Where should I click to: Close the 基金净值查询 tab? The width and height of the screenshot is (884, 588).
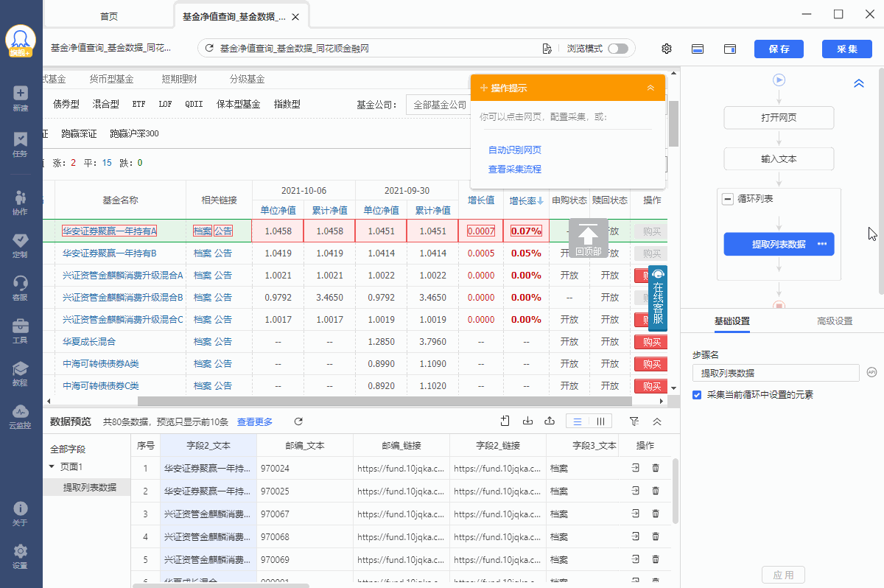click(296, 17)
